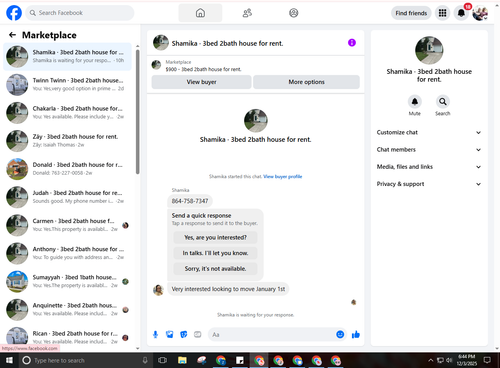The height and width of the screenshot is (368, 500).
Task: Open the Donald conversation
Action: point(68,169)
